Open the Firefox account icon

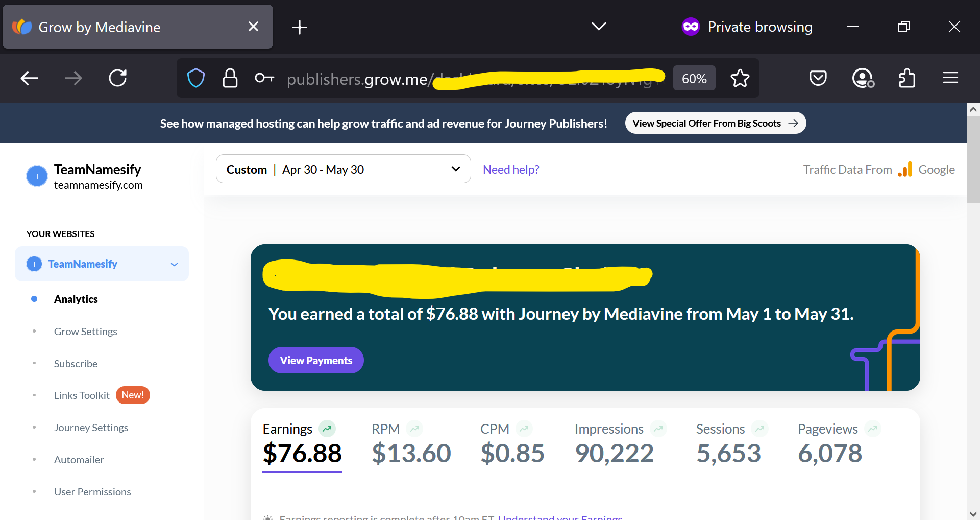click(863, 78)
